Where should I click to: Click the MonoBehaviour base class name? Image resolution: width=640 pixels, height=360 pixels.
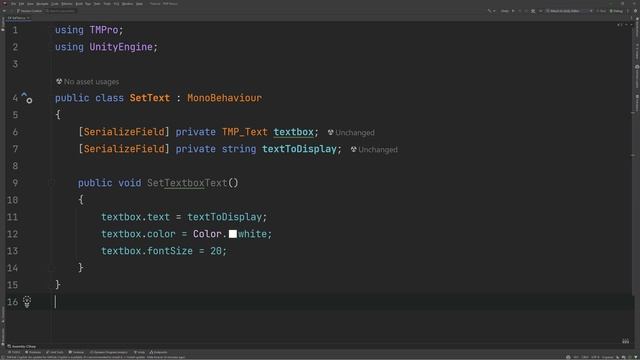click(x=224, y=98)
